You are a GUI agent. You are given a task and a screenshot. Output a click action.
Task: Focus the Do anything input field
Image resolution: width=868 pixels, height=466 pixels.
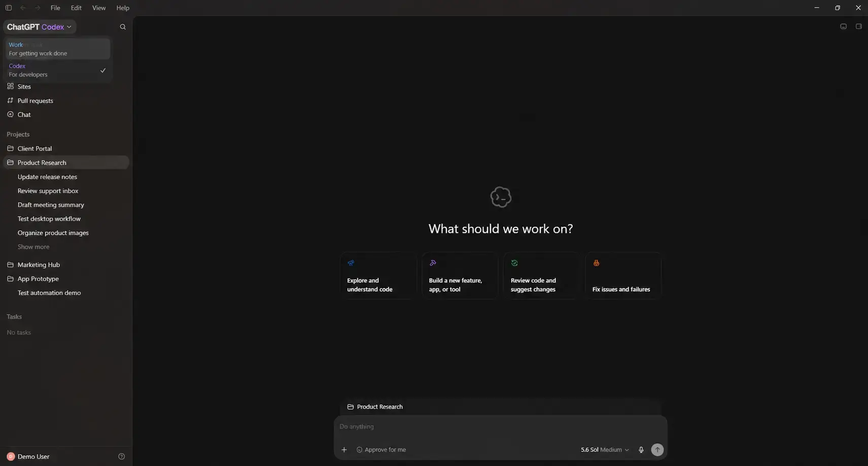(x=500, y=426)
